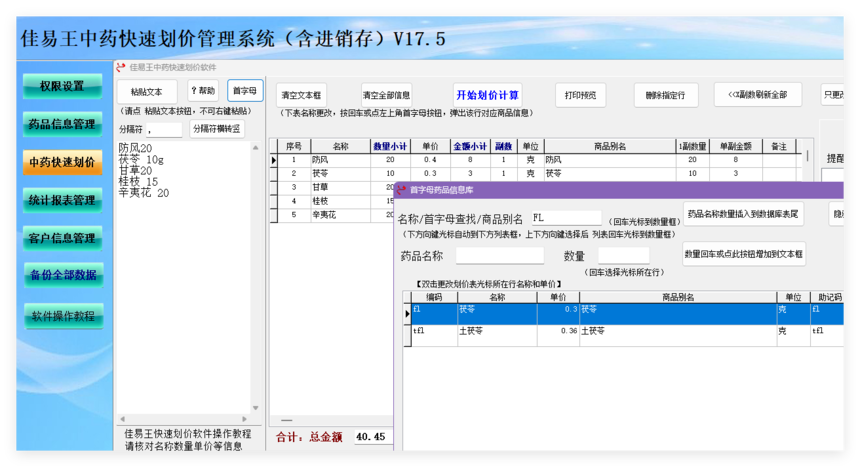
Task: Click the 名称/首字母查找 search field
Action: (566, 218)
